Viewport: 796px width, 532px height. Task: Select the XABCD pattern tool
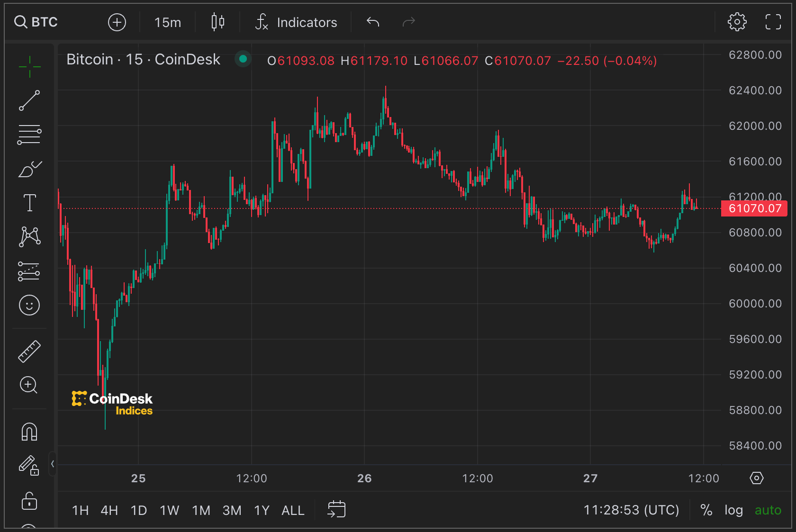click(x=29, y=236)
